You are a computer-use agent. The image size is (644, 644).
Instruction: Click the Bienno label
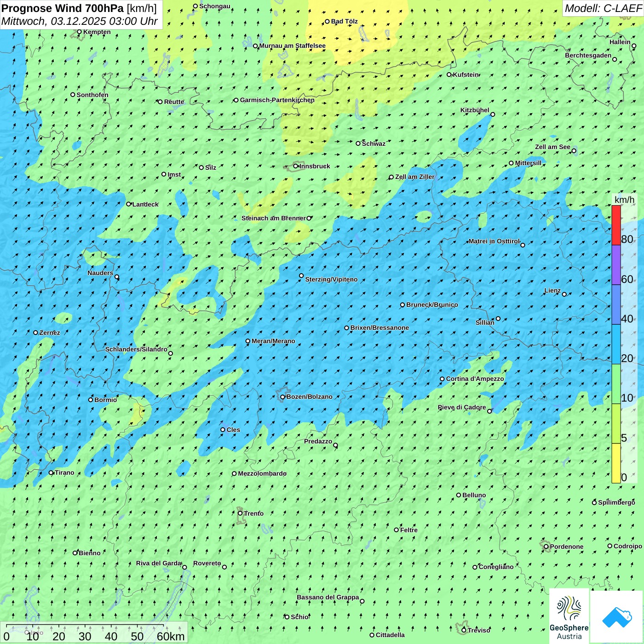[89, 553]
